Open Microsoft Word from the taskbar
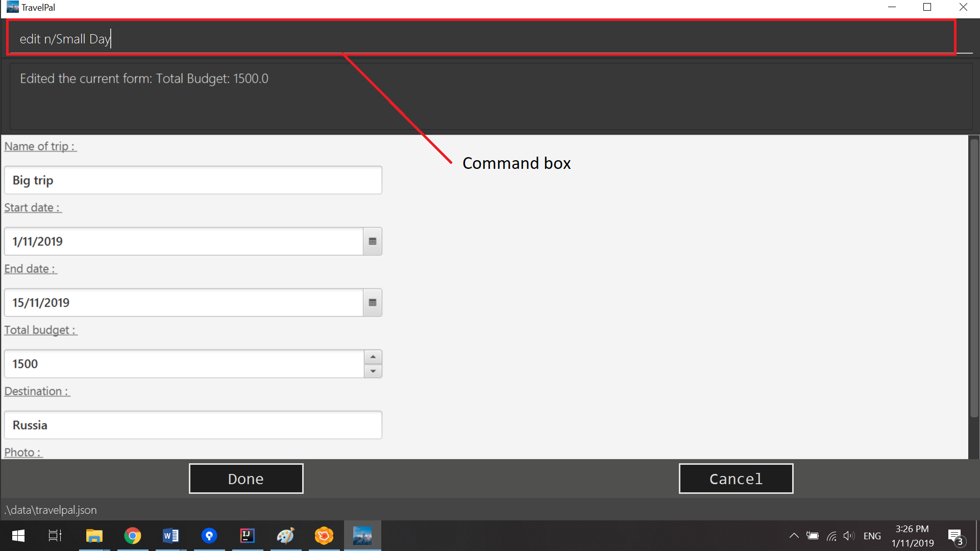This screenshot has width=980, height=551. point(171,536)
